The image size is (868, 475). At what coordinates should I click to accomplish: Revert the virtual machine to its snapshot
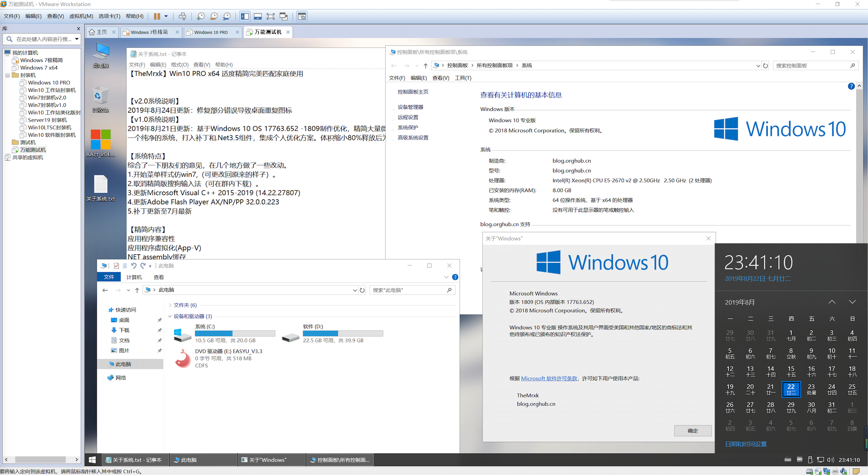pos(214,16)
